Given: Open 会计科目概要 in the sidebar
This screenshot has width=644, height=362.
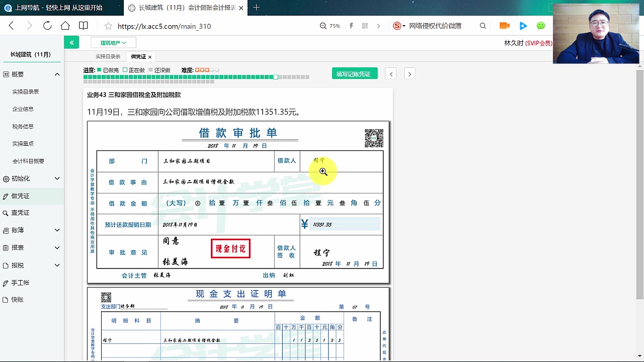Looking at the screenshot, I should click(x=28, y=161).
